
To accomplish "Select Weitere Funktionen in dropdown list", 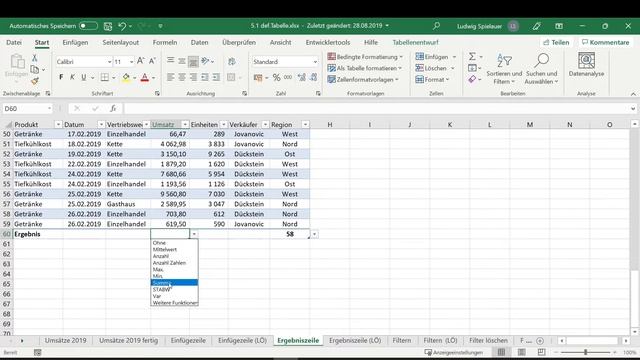I will point(174,303).
